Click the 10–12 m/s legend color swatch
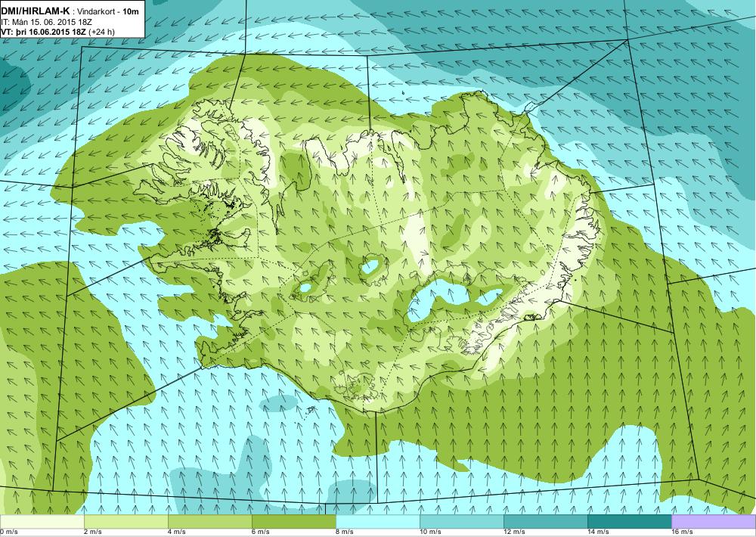 tap(461, 521)
